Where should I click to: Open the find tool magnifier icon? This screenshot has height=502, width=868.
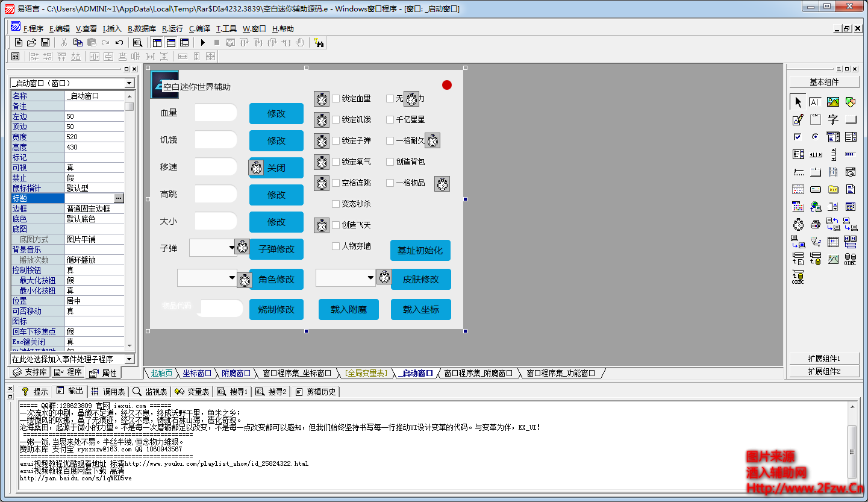click(x=138, y=43)
